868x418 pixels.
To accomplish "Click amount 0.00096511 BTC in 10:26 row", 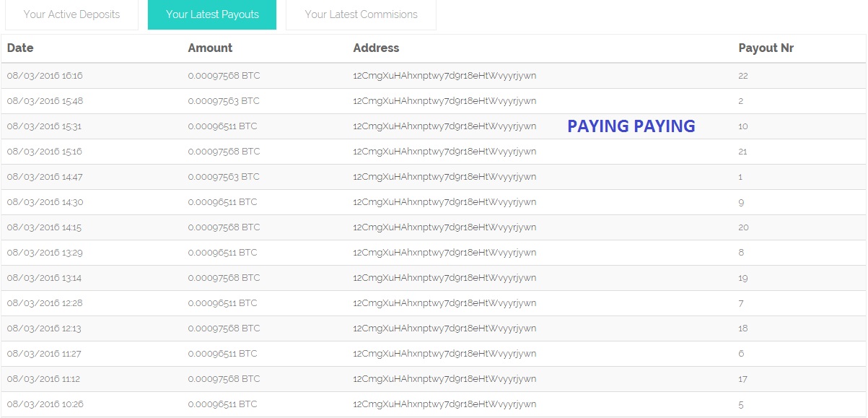I will (x=222, y=404).
